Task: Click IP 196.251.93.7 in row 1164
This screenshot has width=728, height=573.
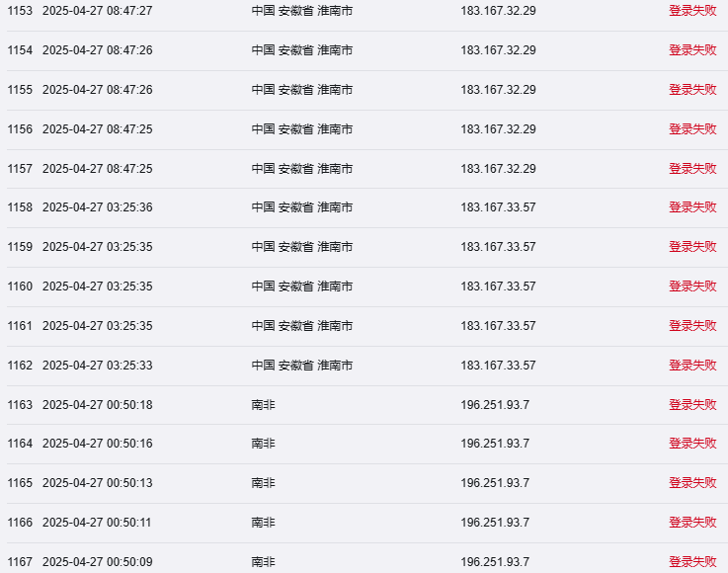Action: tap(495, 444)
